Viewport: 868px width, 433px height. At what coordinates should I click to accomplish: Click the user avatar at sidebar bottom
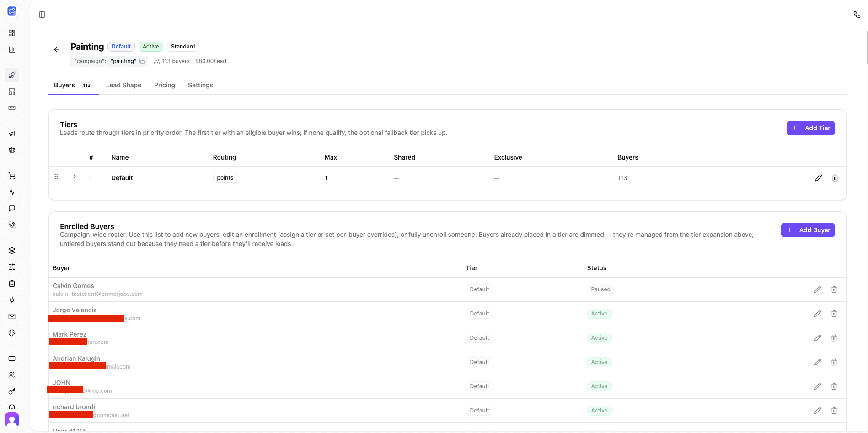point(12,419)
